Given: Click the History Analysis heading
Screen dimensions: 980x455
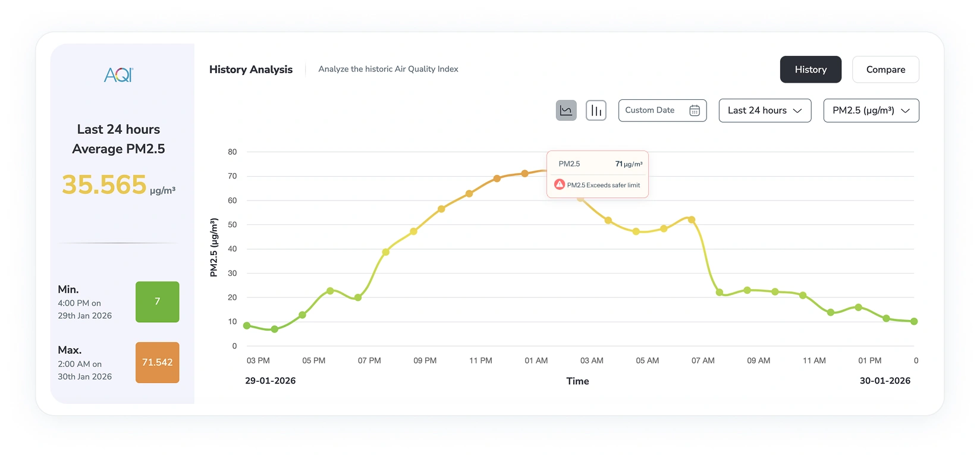Looking at the screenshot, I should coord(251,70).
